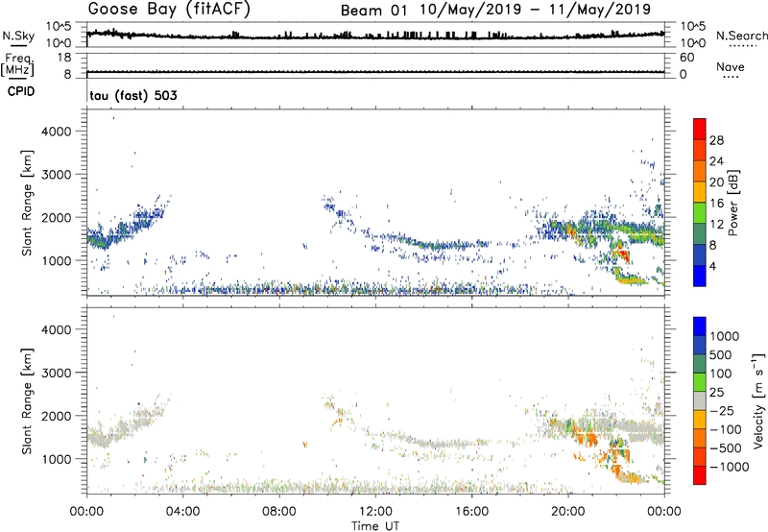Click the 'tau (fast) 503' text

pyautogui.click(x=133, y=95)
